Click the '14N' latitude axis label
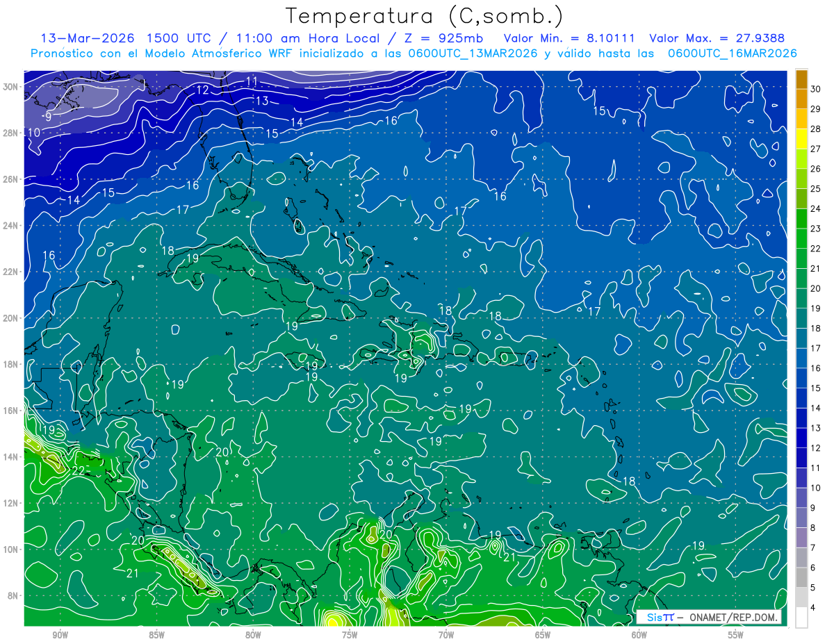This screenshot has height=644, width=834. pyautogui.click(x=10, y=457)
